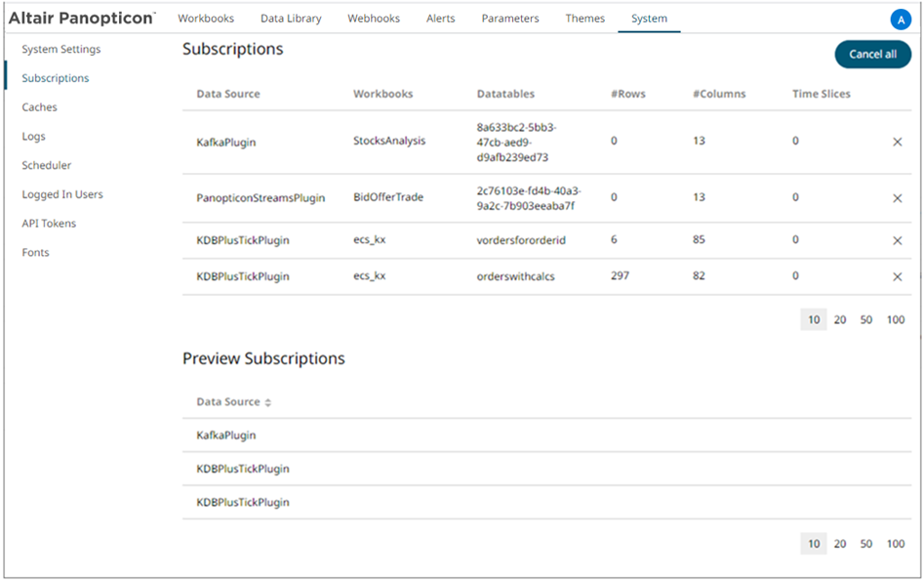Remove the vordersfororderid subscription X icon

(897, 240)
